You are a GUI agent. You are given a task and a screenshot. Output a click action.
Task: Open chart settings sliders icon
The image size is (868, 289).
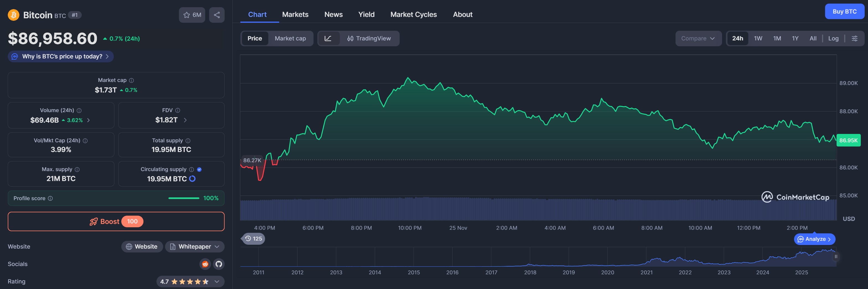pyautogui.click(x=854, y=38)
